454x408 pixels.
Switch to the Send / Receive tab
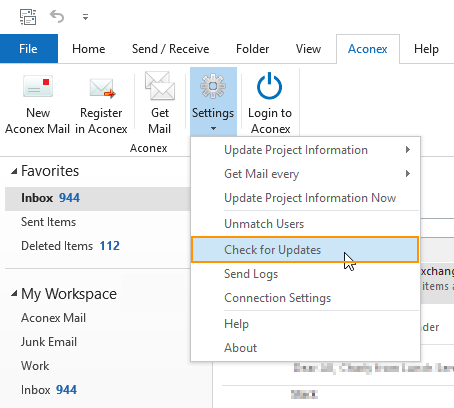[x=170, y=49]
